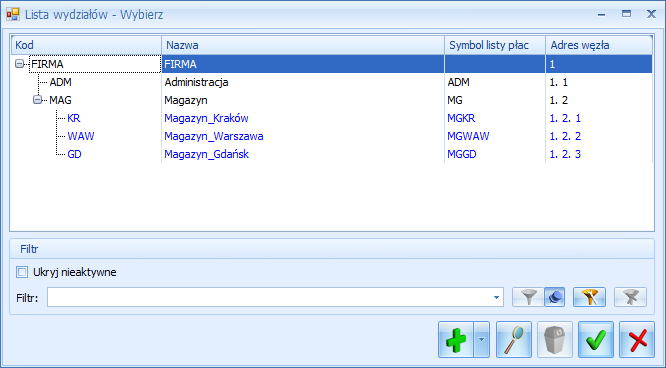Open the filter constructor funnel with tools icon
The height and width of the screenshot is (368, 666).
click(589, 297)
